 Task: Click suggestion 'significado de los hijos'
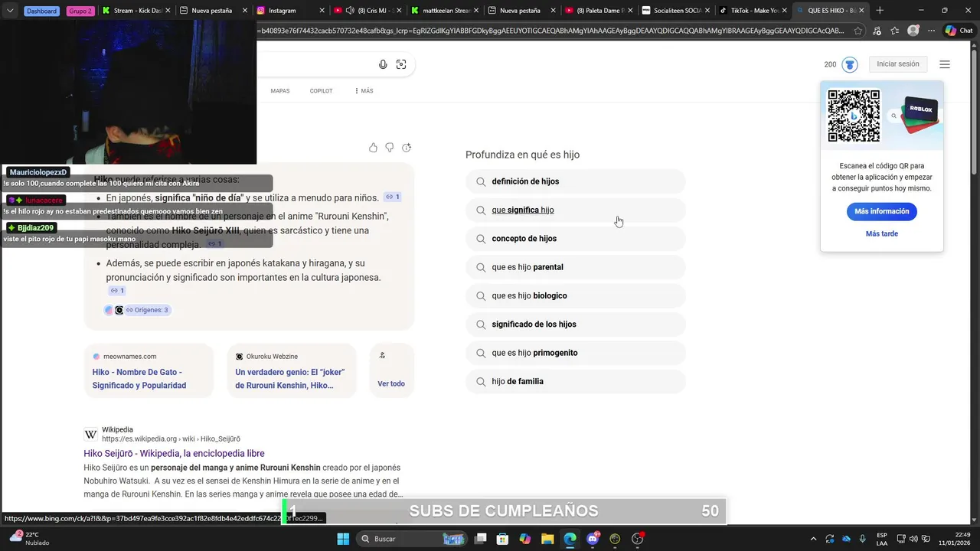coord(575,324)
